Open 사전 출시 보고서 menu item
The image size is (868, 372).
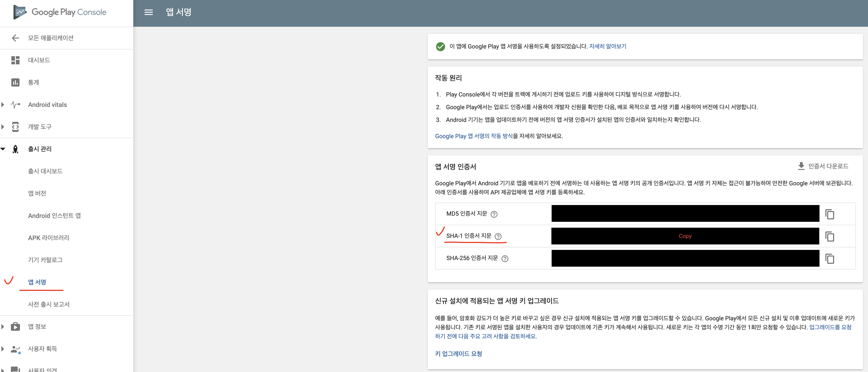coord(48,304)
